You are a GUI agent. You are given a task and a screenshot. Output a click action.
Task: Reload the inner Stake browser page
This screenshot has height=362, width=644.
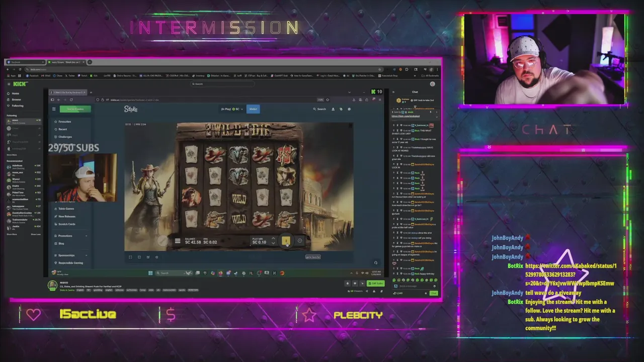click(x=70, y=100)
